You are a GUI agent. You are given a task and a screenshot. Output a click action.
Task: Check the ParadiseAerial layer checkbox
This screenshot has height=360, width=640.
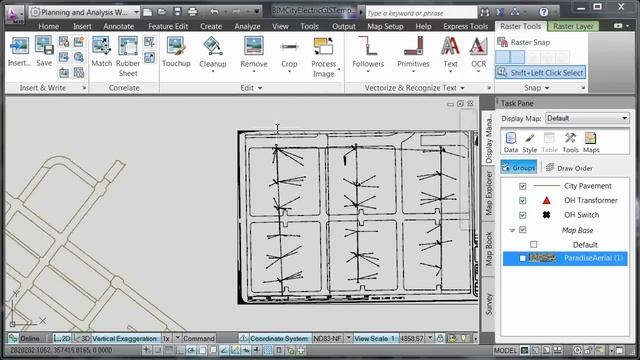point(522,258)
